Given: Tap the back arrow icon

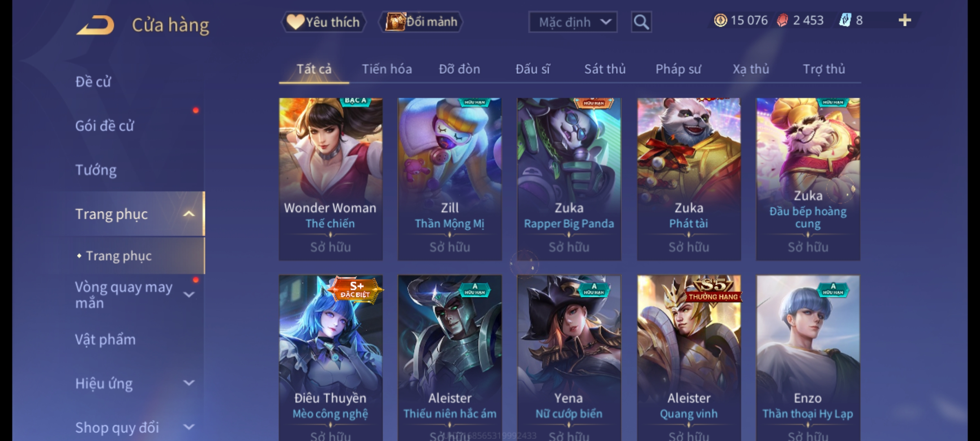Looking at the screenshot, I should (x=95, y=25).
